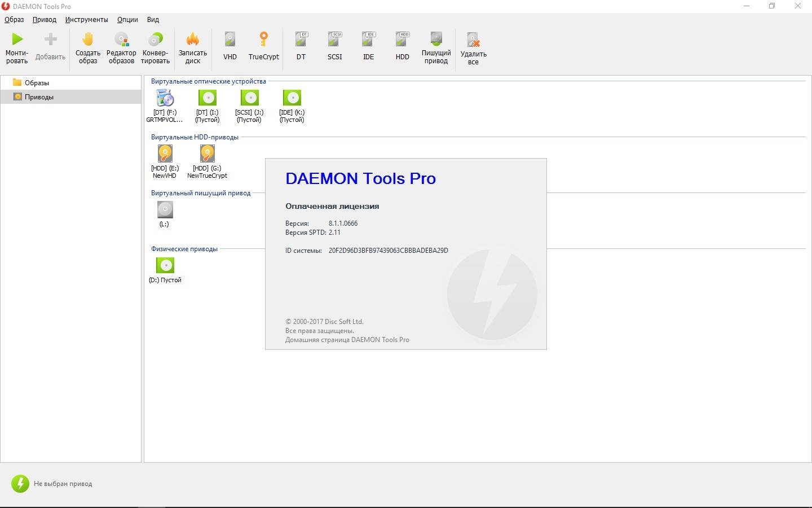Click the © 2000-2017 Disc Soft Ltd. text
The image size is (812, 508).
coord(324,322)
